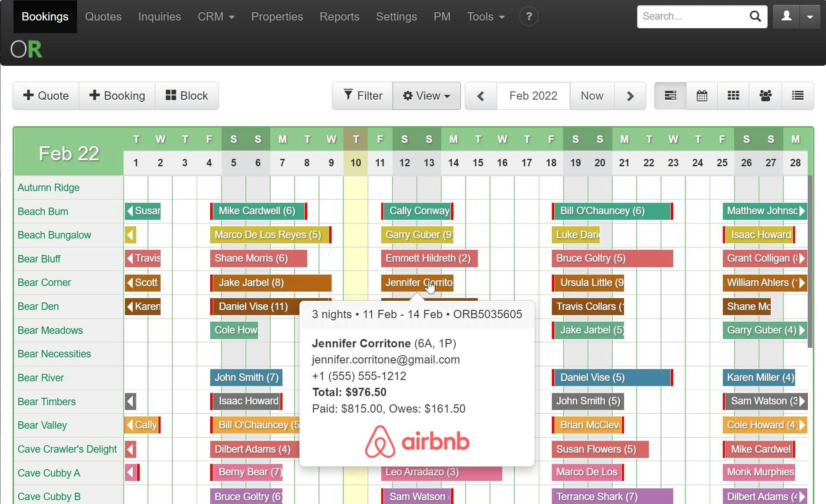Open the Bookings tab

point(45,17)
